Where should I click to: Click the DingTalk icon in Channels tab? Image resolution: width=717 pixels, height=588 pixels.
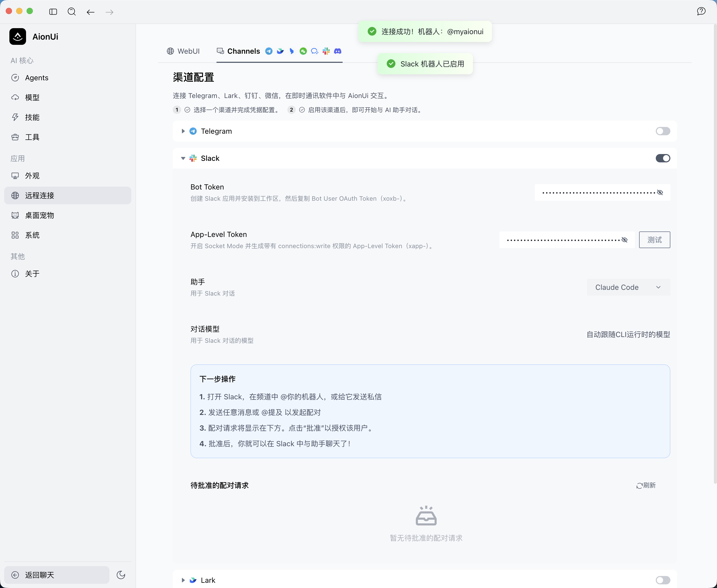(292, 51)
